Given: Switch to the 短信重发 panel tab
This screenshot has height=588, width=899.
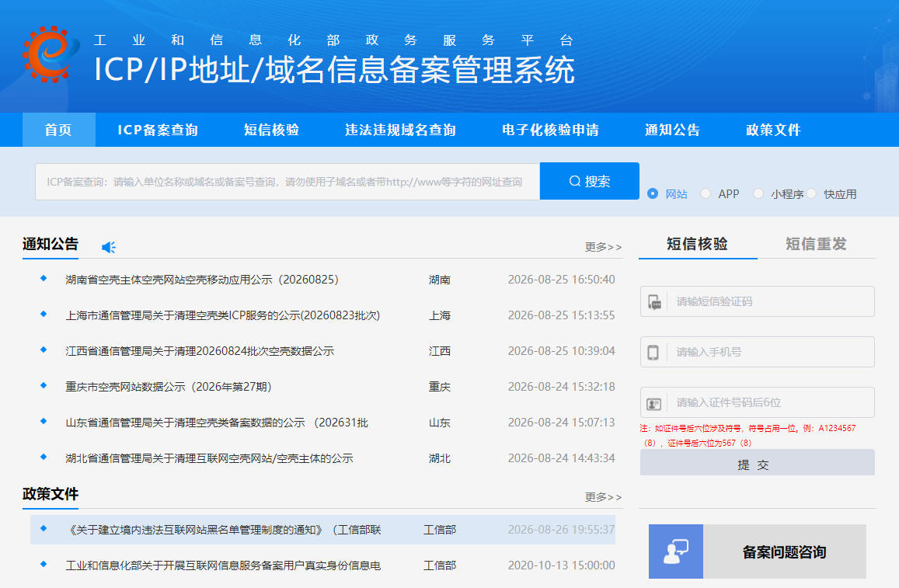Looking at the screenshot, I should (x=816, y=244).
